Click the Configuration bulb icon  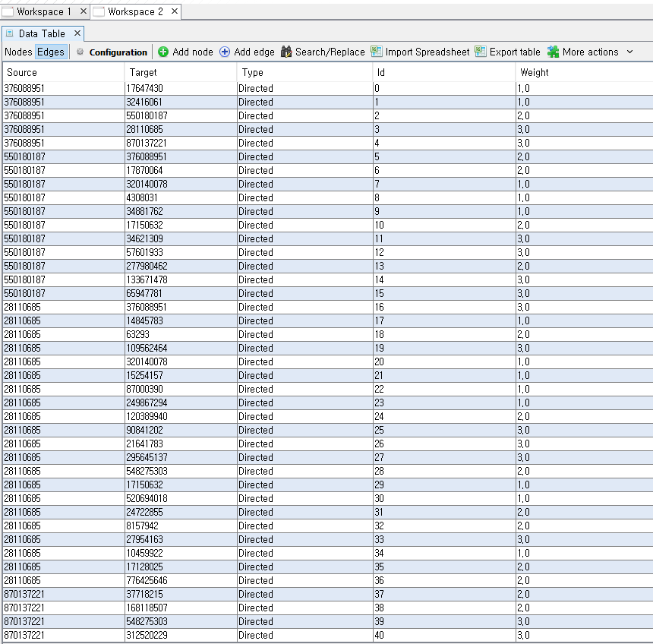[x=80, y=52]
